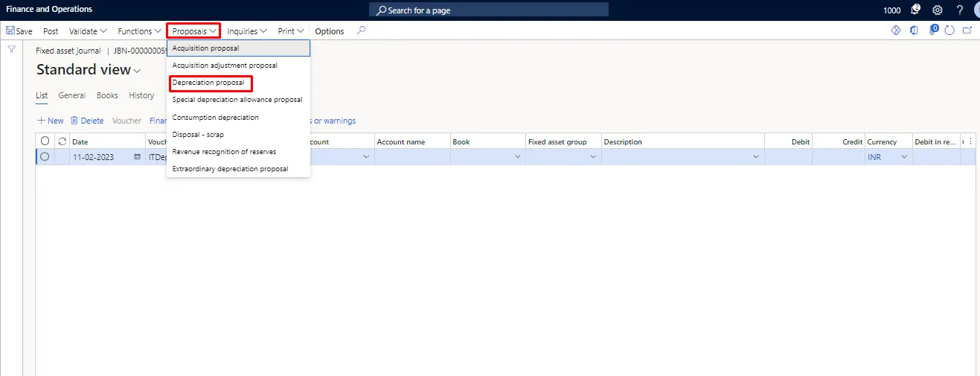Click the Finance and Operations title
Viewport: 980px width, 376px height.
coord(49,10)
